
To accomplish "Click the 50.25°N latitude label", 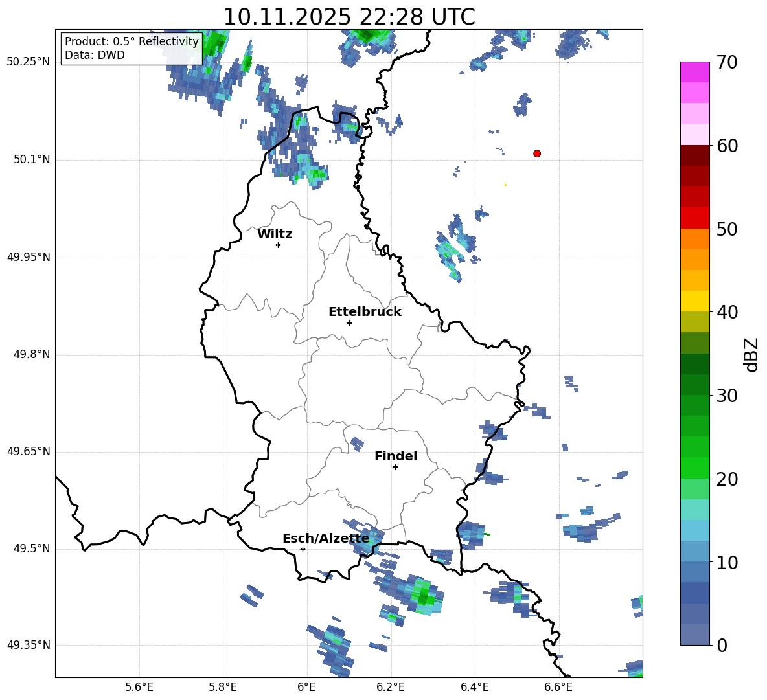I will [29, 62].
